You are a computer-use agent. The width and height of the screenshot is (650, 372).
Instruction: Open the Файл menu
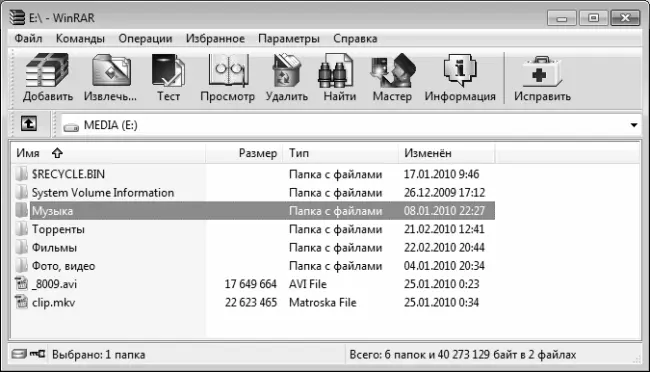[x=28, y=39]
